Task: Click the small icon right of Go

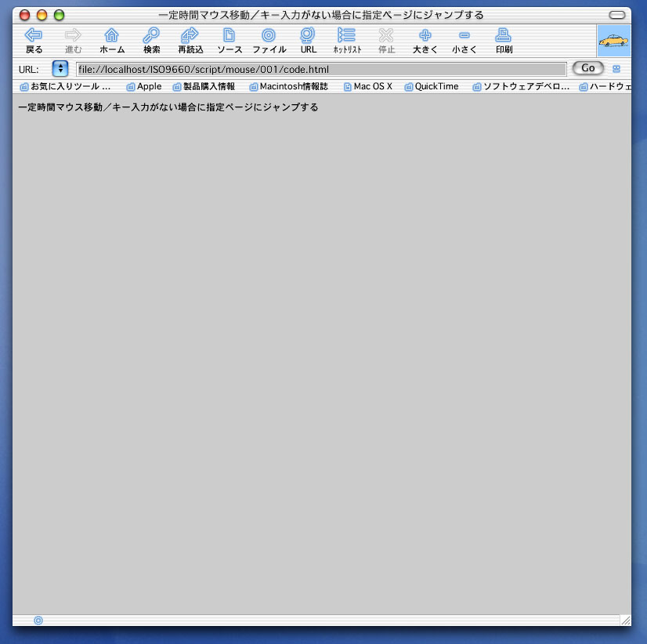Action: pos(616,69)
